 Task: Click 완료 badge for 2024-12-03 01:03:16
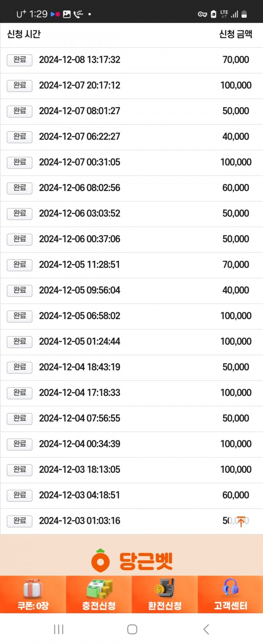tap(20, 521)
